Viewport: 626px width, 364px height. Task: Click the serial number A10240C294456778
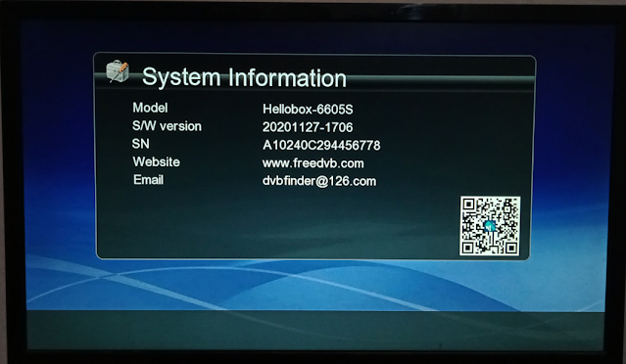(x=321, y=145)
